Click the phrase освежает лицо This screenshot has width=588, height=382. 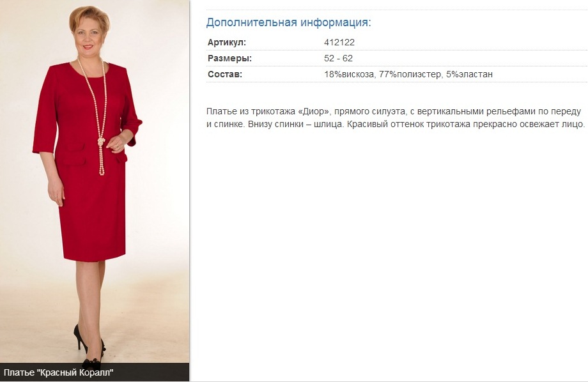pyautogui.click(x=552, y=124)
